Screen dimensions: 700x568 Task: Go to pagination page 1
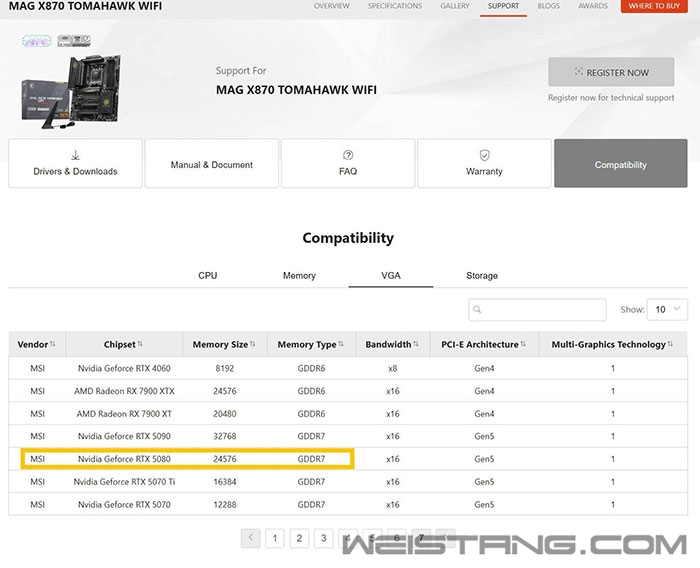pyautogui.click(x=275, y=538)
